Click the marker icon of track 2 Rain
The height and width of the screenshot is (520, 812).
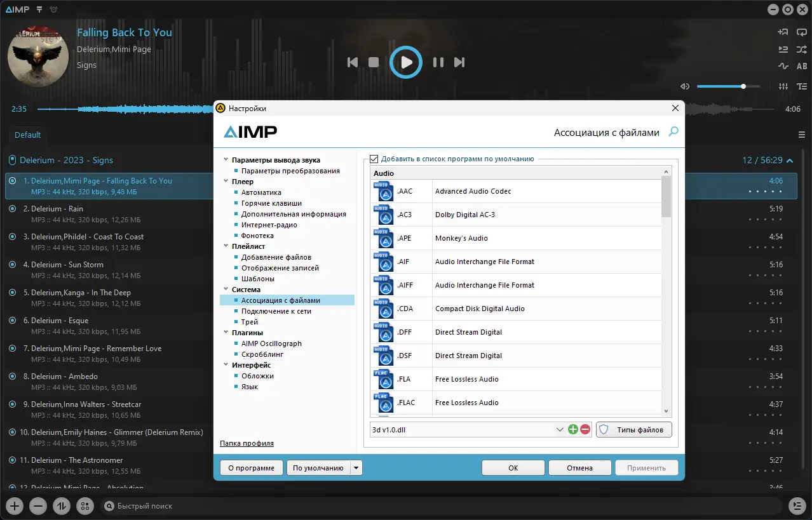[x=13, y=208]
